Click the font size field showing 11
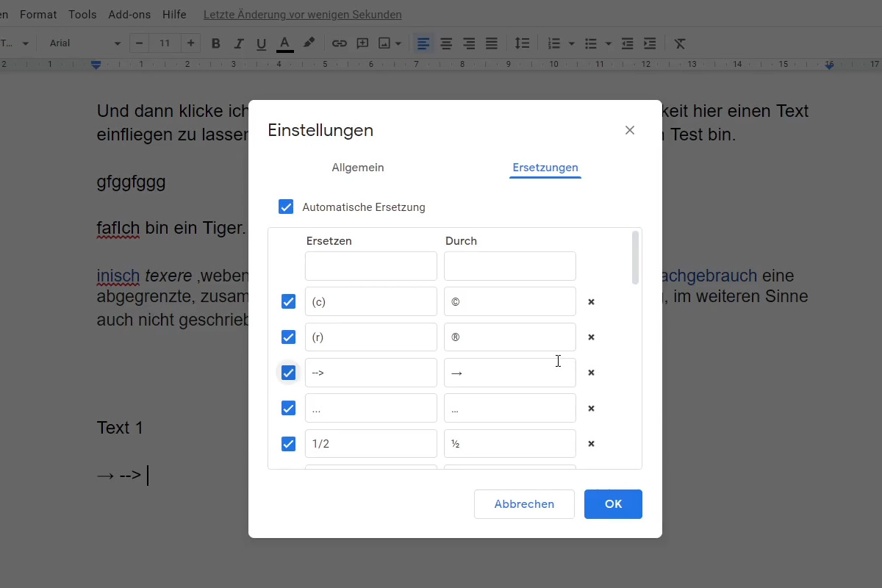The image size is (882, 588). (x=165, y=43)
